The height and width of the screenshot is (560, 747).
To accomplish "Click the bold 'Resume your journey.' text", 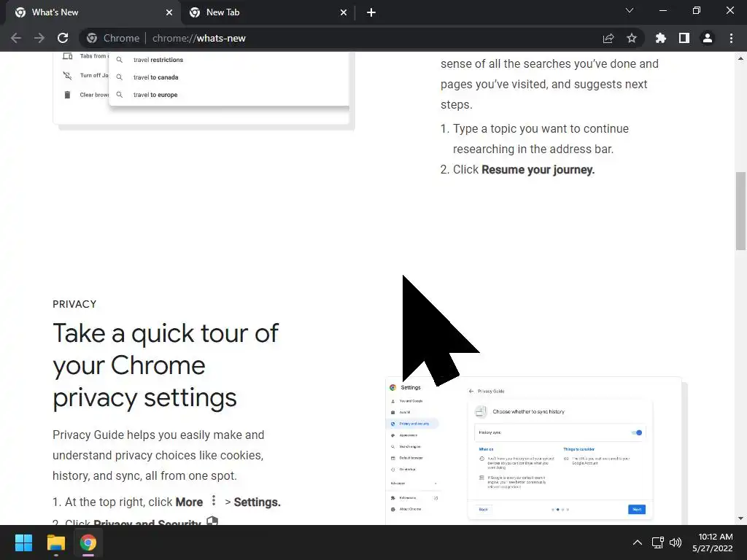I will click(538, 169).
